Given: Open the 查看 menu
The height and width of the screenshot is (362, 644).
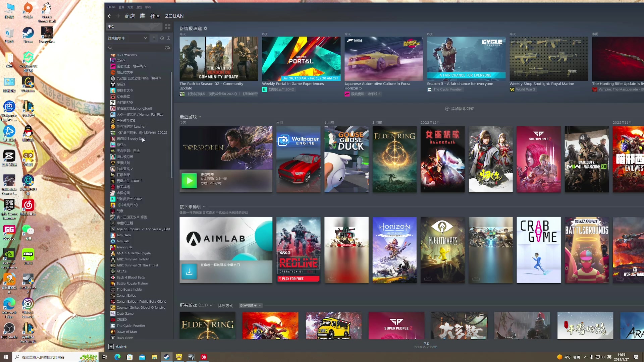Looking at the screenshot, I should pyautogui.click(x=121, y=7).
